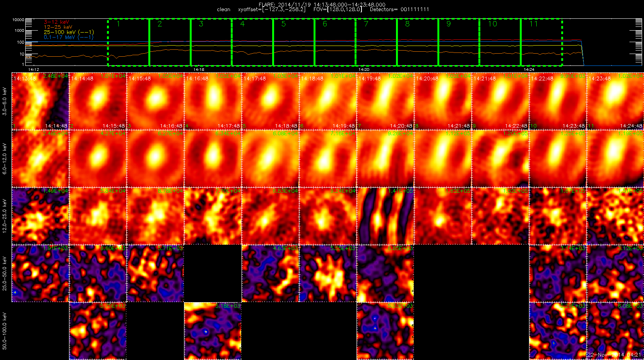The height and width of the screenshot is (360, 644).
Task: Select interval 8 label in the light curve
Action: coord(407,24)
